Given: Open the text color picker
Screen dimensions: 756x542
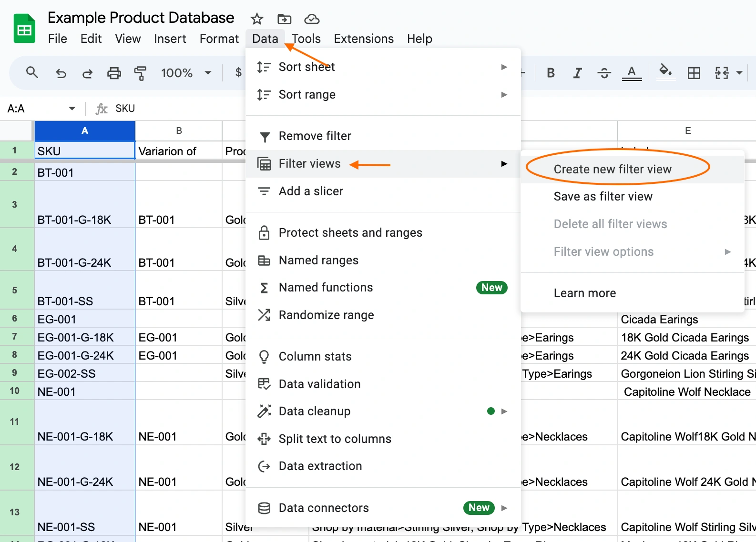Looking at the screenshot, I should click(x=632, y=73).
